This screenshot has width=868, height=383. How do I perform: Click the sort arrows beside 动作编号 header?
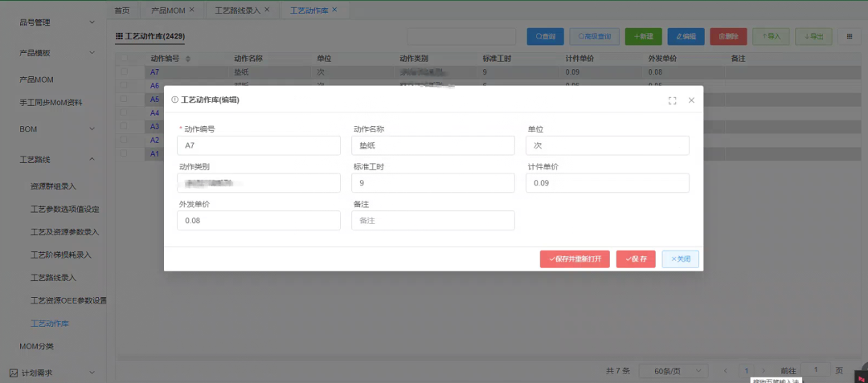click(187, 59)
